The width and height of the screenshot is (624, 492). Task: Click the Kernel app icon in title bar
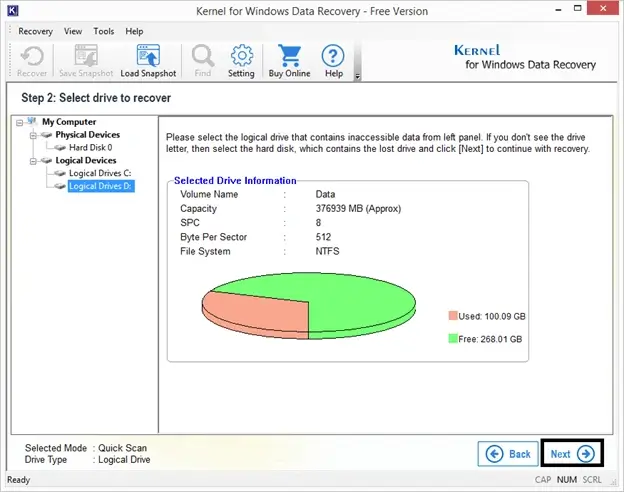tap(13, 10)
